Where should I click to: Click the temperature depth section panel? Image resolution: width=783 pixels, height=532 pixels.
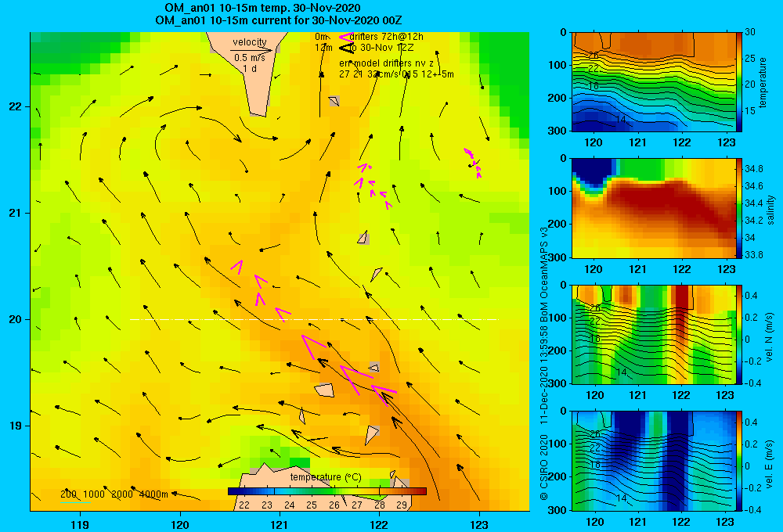[654, 82]
